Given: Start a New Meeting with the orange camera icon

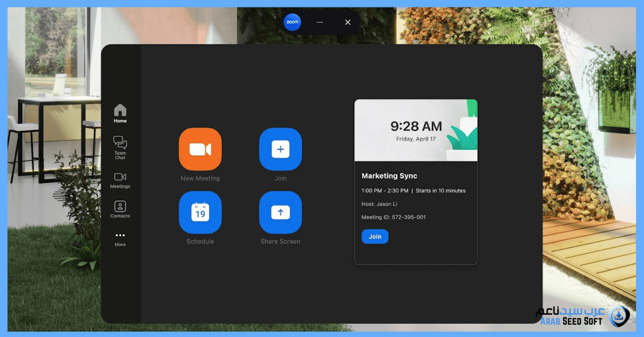Looking at the screenshot, I should [x=200, y=149].
